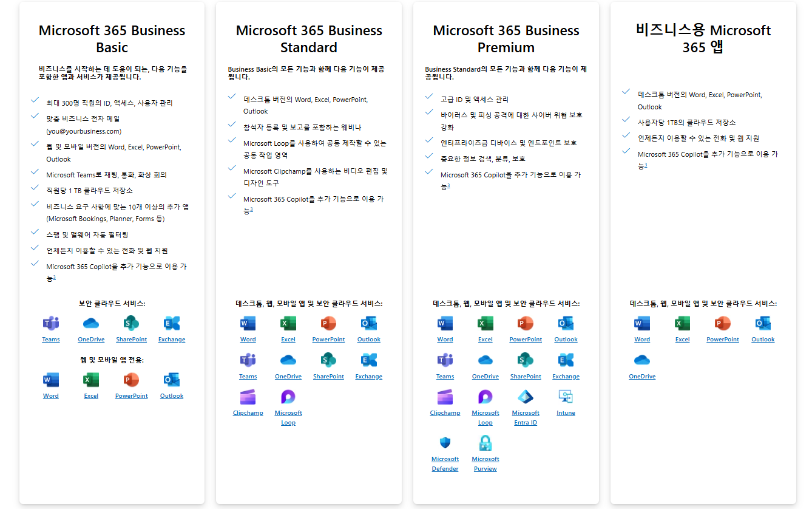This screenshot has height=509, width=812.
Task: Click the '고급 ID 및 액세스 관리' feature text
Action: click(475, 99)
